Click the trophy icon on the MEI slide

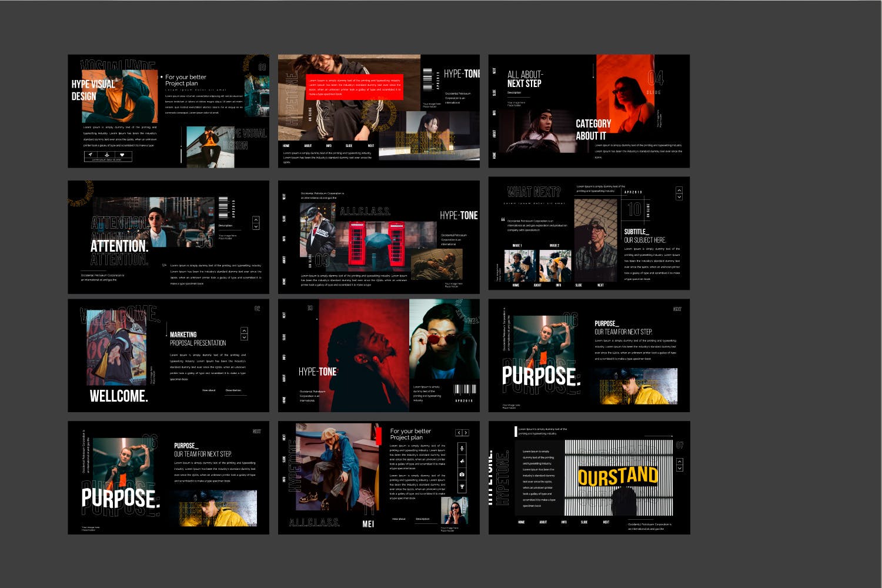pyautogui.click(x=462, y=487)
